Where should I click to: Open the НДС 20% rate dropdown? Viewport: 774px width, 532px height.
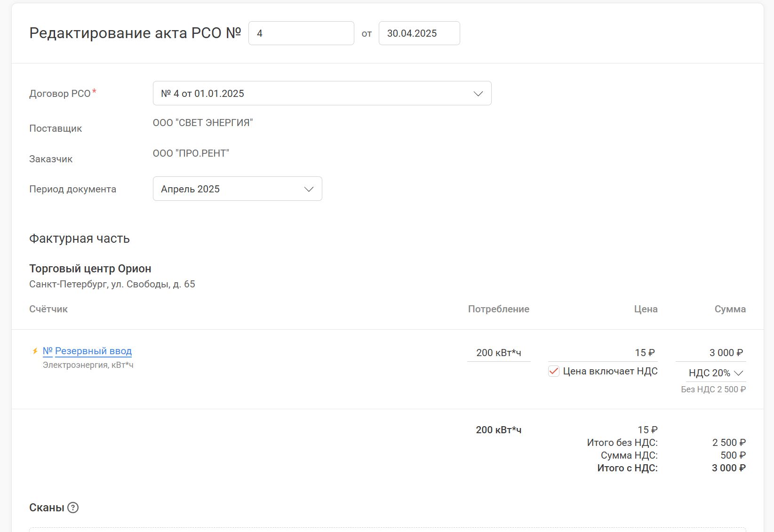(716, 373)
